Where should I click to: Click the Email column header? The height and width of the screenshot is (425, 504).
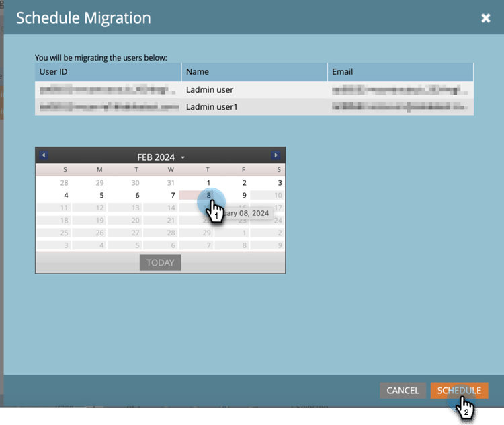coord(401,72)
